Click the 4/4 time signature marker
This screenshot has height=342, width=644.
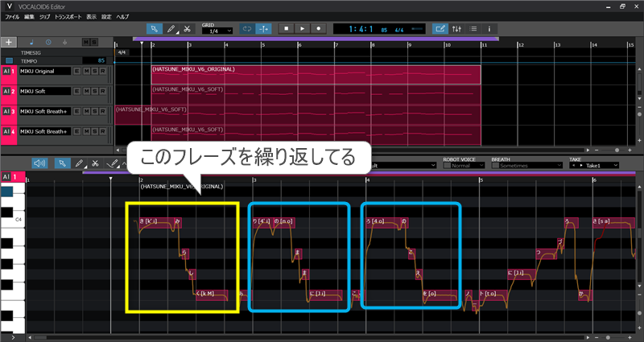tap(122, 52)
